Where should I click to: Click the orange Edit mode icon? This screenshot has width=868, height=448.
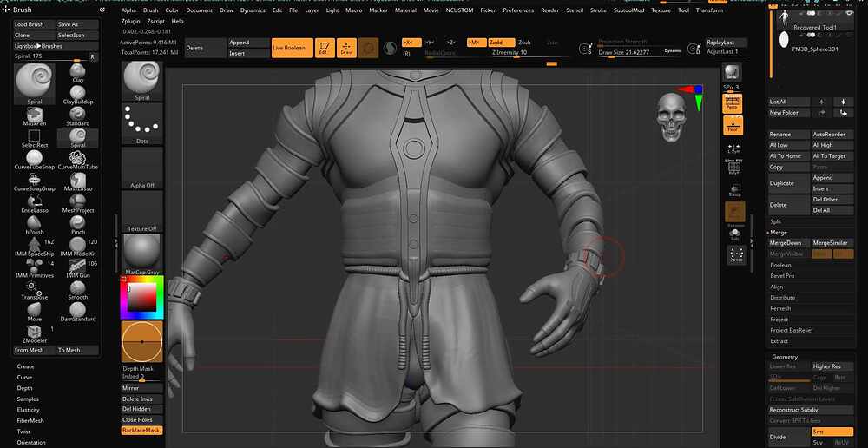point(325,48)
